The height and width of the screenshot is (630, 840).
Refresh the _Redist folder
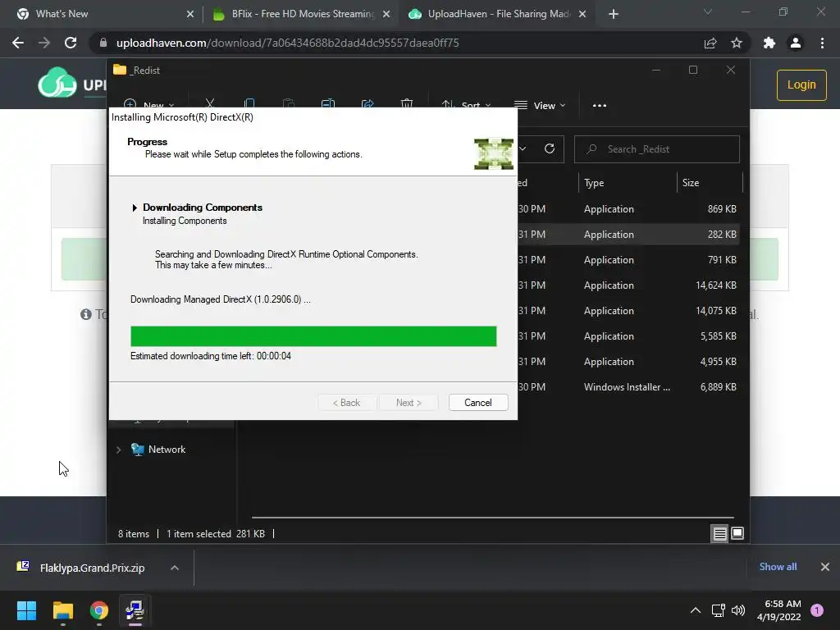click(550, 149)
